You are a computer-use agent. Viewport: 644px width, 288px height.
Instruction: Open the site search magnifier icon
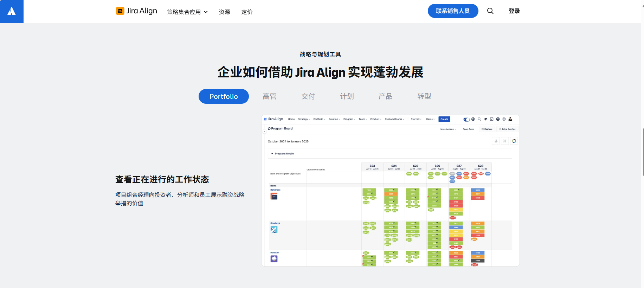(490, 11)
